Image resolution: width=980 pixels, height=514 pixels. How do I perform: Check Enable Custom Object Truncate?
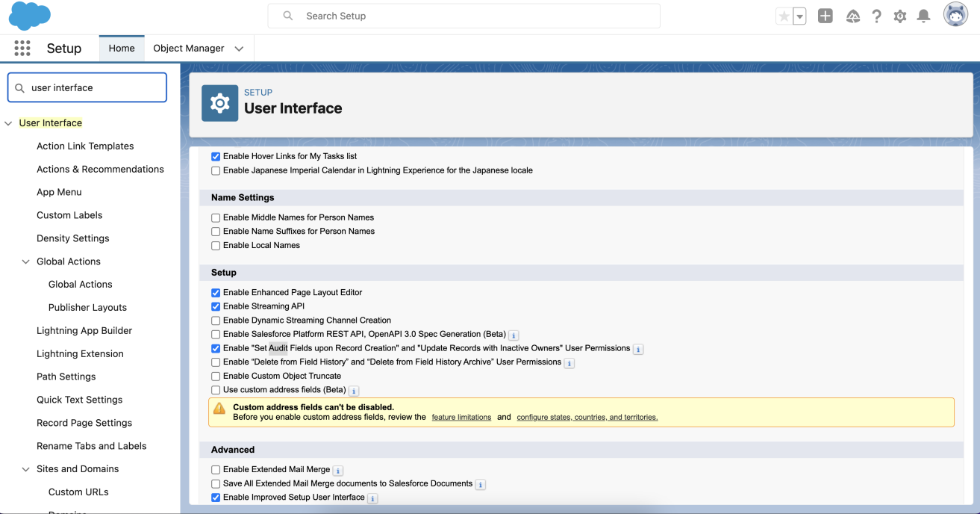click(x=216, y=376)
